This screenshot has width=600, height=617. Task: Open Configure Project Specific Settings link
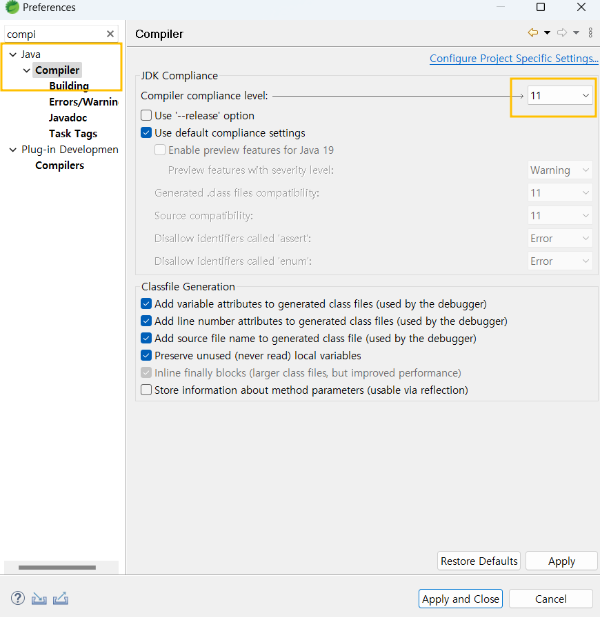coord(514,58)
